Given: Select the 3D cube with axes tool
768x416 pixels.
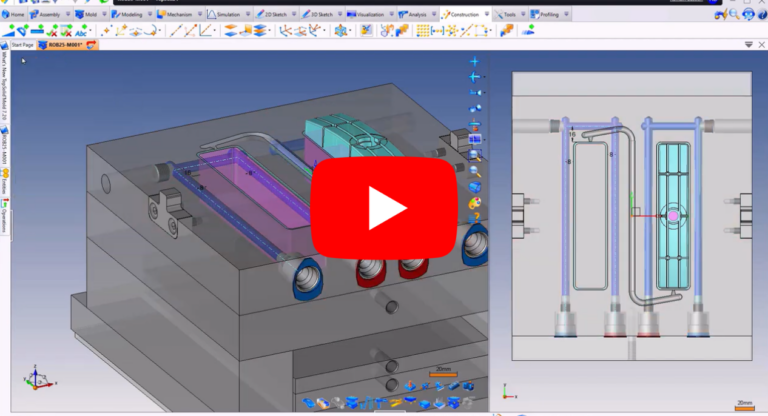Looking at the screenshot, I should [340, 31].
